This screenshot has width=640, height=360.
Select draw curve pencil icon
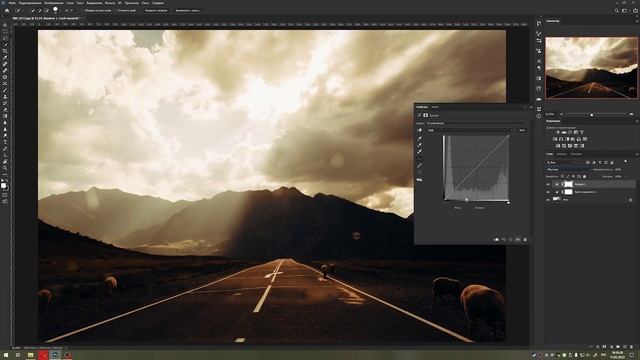[420, 166]
